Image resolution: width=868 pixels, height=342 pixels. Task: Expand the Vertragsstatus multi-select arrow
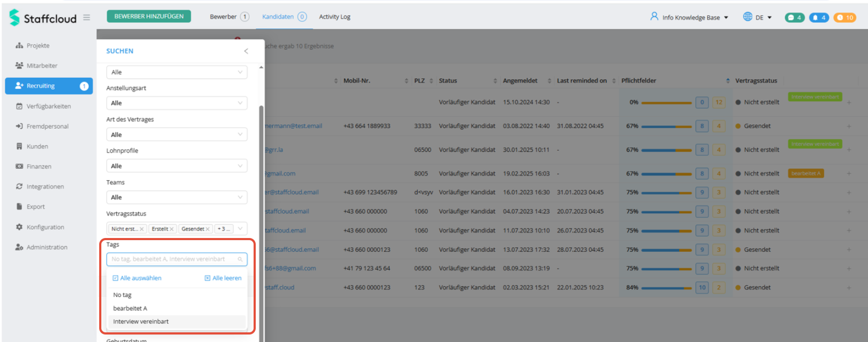tap(240, 229)
